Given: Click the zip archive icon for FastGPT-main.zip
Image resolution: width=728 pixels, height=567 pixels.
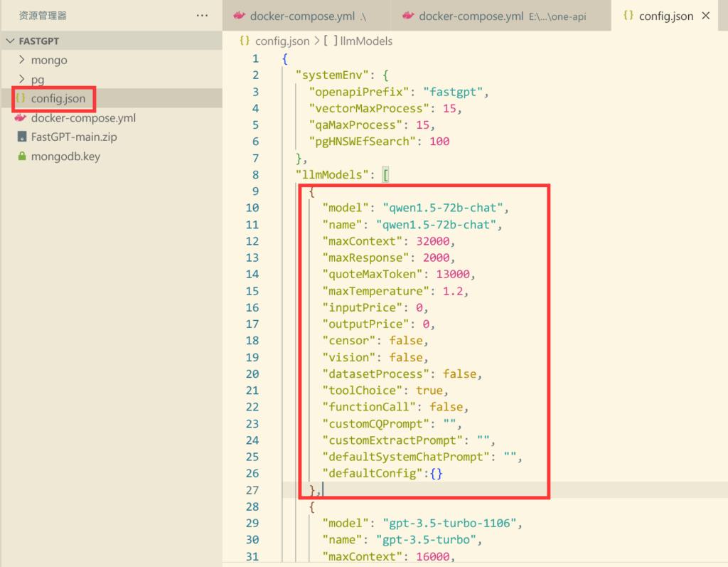Looking at the screenshot, I should [x=21, y=137].
